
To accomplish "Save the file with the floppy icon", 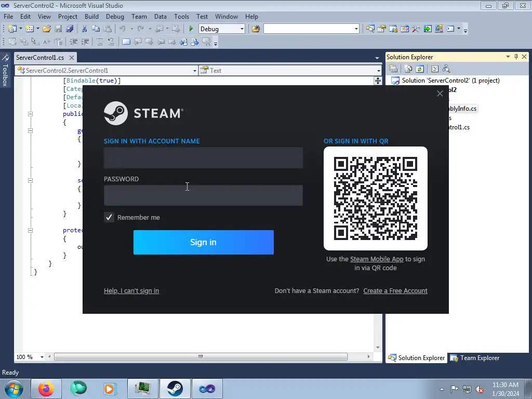I will point(58,29).
